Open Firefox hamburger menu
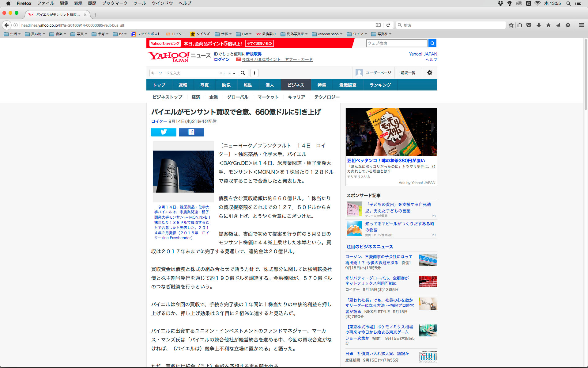The image size is (588, 368). (x=581, y=25)
